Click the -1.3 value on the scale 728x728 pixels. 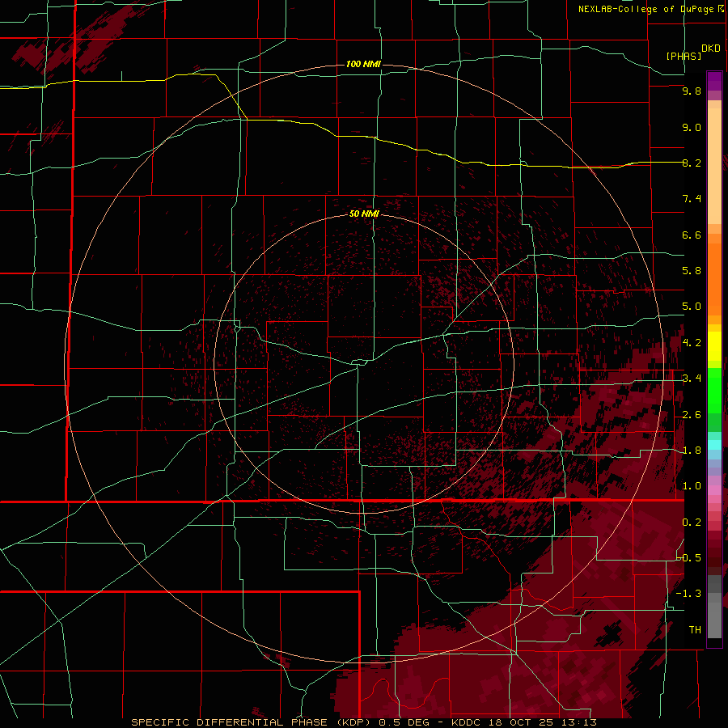[689, 594]
